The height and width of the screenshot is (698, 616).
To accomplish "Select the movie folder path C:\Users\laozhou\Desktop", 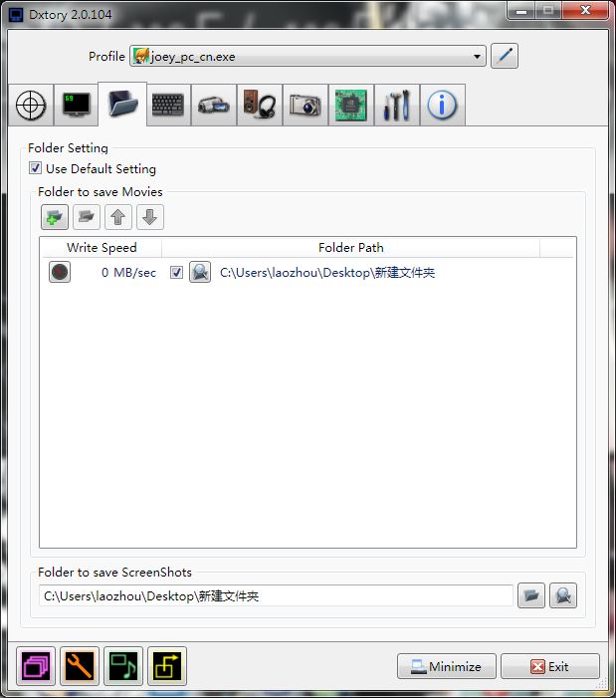I will tap(327, 273).
